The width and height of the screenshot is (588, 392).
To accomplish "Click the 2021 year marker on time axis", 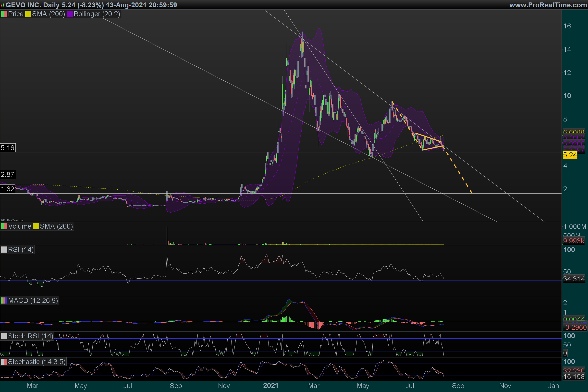I will (x=270, y=386).
